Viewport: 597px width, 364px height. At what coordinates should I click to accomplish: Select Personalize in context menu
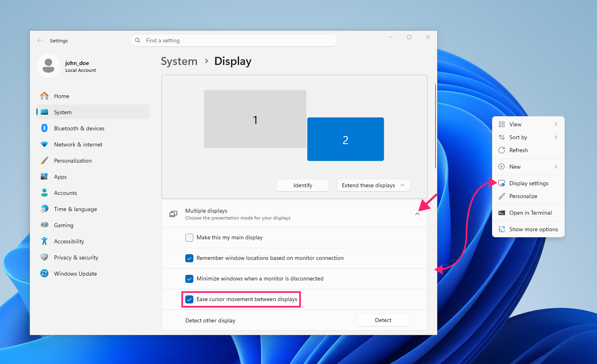point(528,196)
